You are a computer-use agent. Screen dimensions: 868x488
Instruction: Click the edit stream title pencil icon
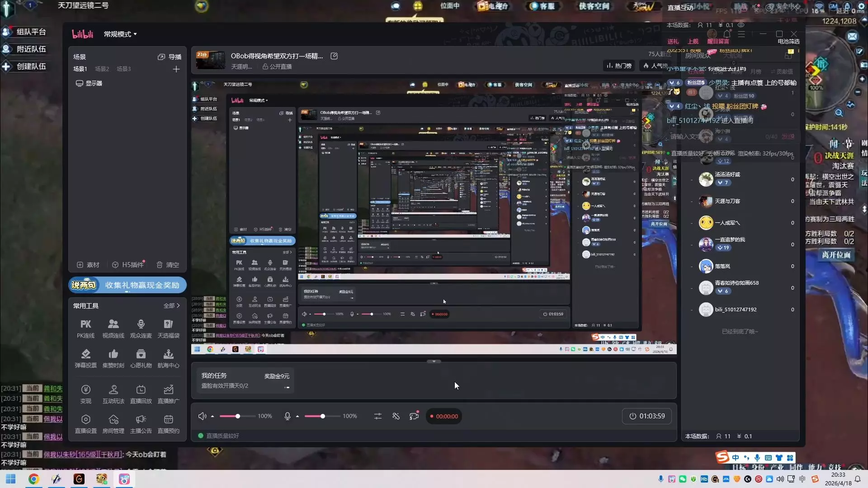coord(334,56)
